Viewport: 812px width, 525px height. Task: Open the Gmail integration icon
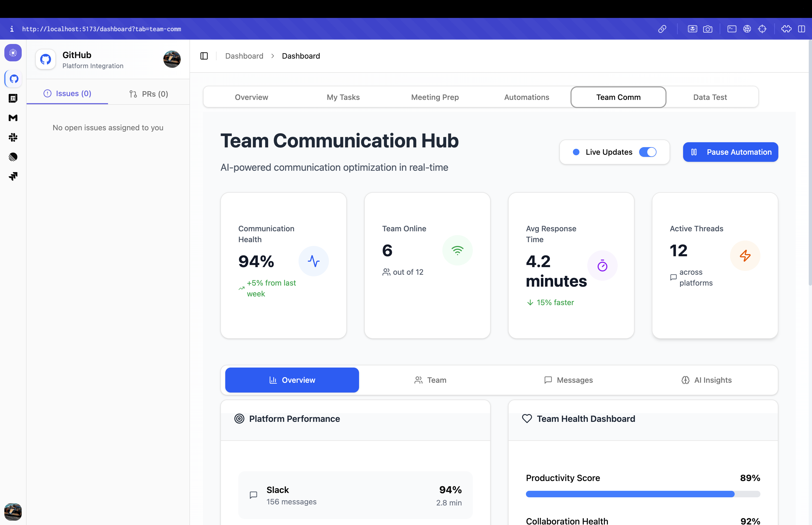[13, 118]
